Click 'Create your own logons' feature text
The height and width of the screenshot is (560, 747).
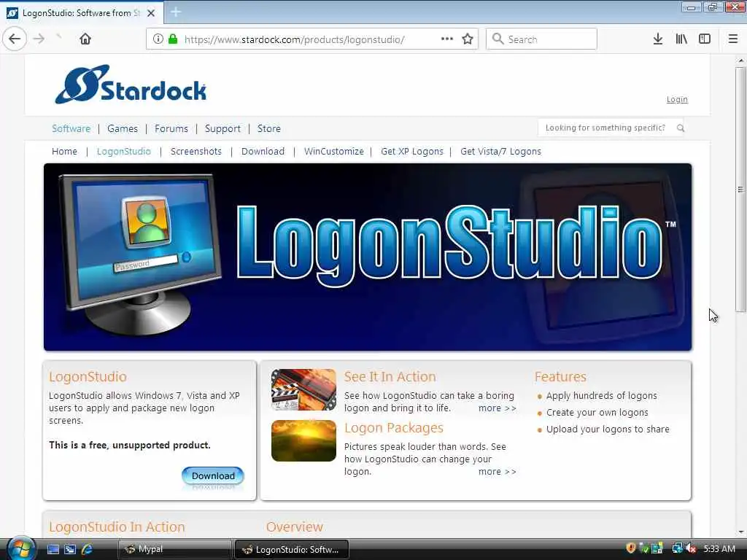click(597, 413)
